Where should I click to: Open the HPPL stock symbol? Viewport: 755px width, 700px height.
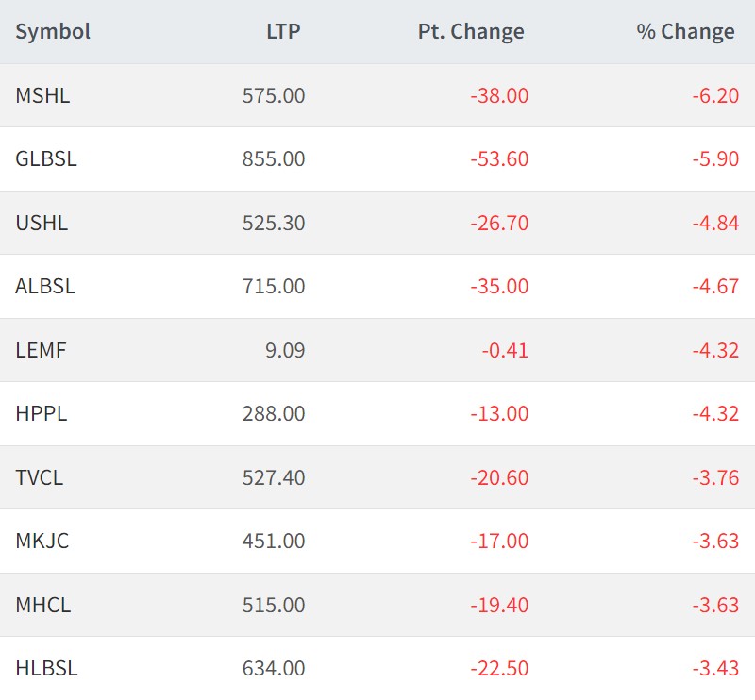pos(42,413)
